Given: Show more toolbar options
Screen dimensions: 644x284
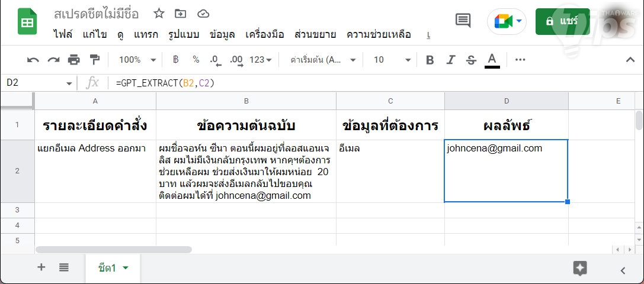Looking at the screenshot, I should 520,60.
